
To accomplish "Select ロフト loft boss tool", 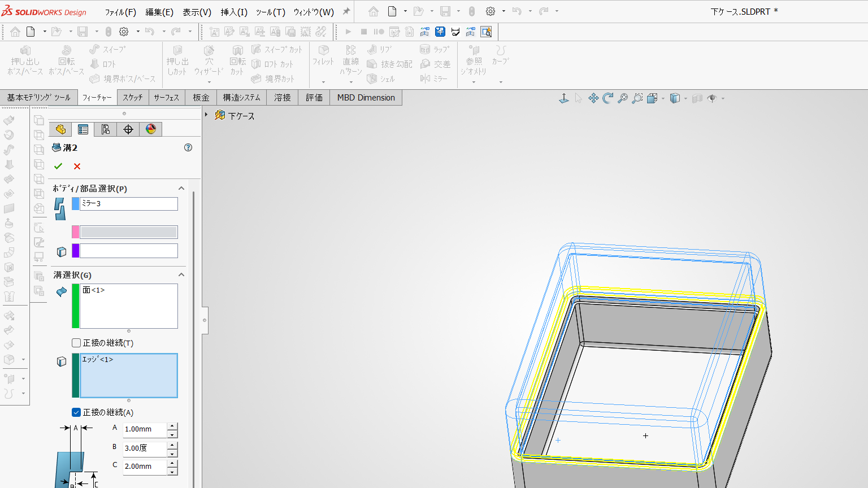I will (103, 64).
